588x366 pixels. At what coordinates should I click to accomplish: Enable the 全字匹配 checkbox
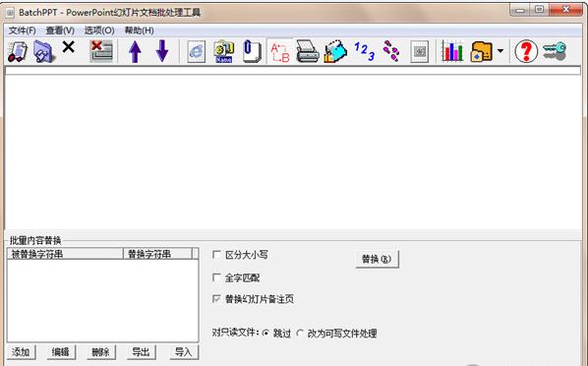pos(216,277)
